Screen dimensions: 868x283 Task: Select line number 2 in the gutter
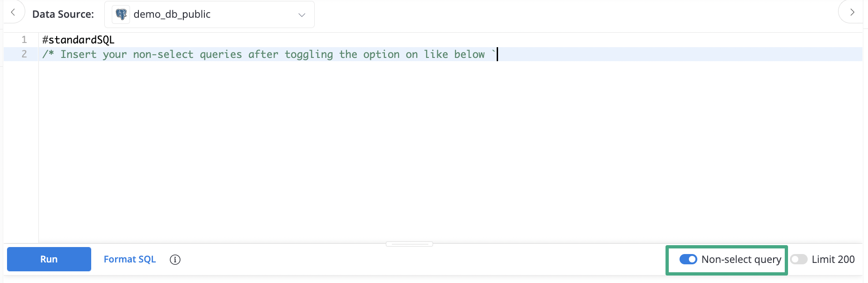coord(24,54)
